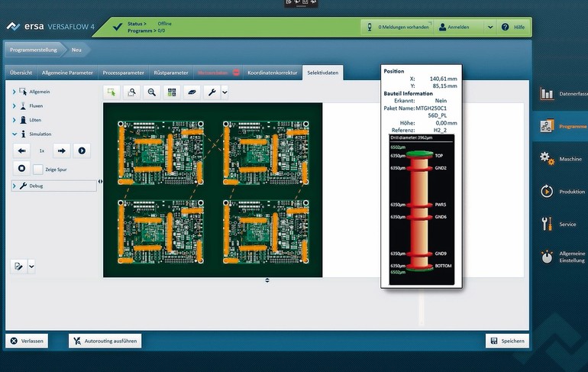Click the Autorouting ausführen button

pos(105,341)
